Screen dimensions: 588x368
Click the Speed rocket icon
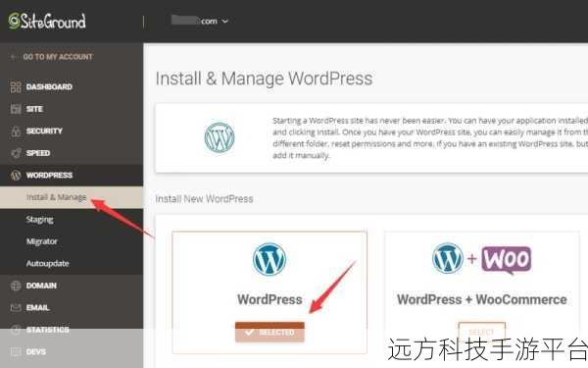point(16,153)
